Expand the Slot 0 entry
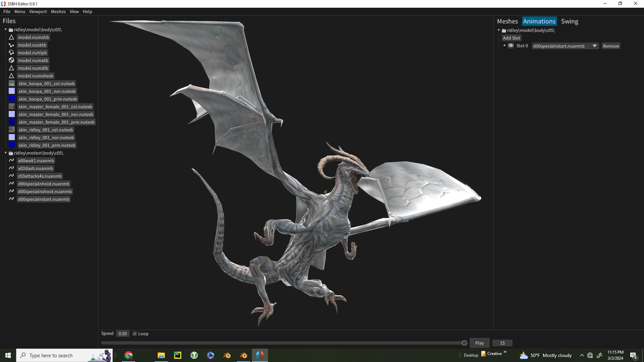 pyautogui.click(x=505, y=46)
